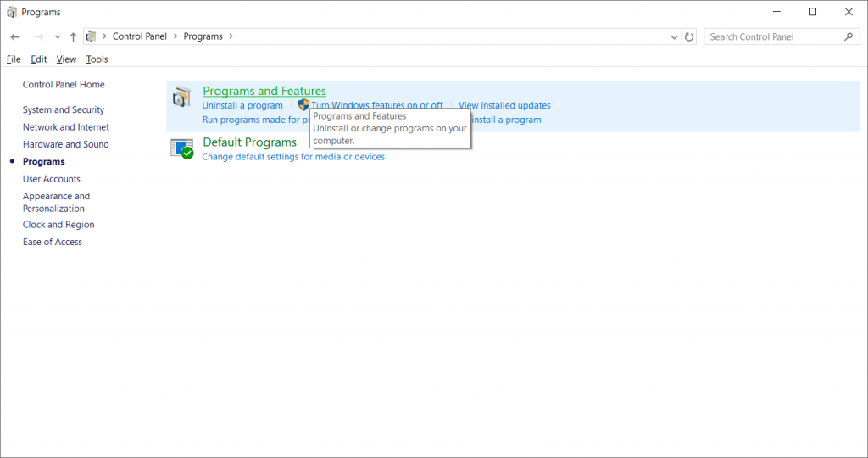
Task: Click the Control Panel icon in address bar
Action: tap(92, 36)
